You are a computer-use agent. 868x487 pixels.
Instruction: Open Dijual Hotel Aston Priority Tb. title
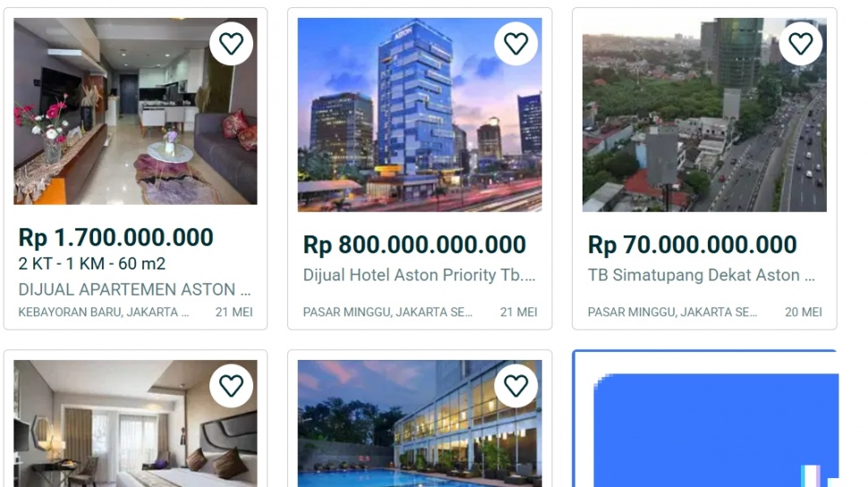click(419, 275)
